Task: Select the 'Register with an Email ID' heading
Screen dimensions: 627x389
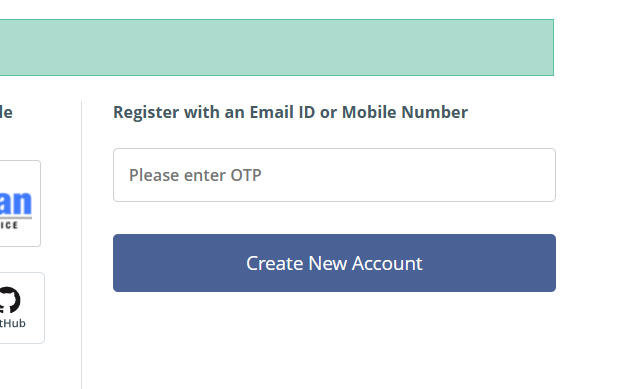Action: point(290,112)
